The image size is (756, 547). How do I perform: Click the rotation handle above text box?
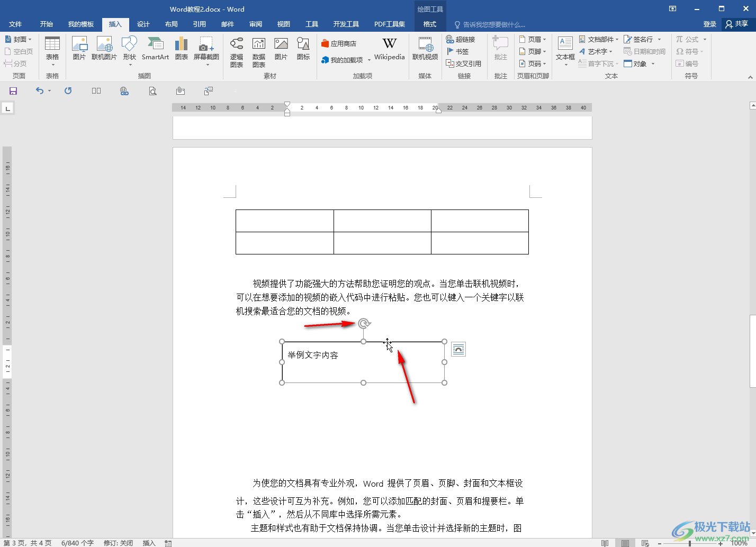click(364, 323)
